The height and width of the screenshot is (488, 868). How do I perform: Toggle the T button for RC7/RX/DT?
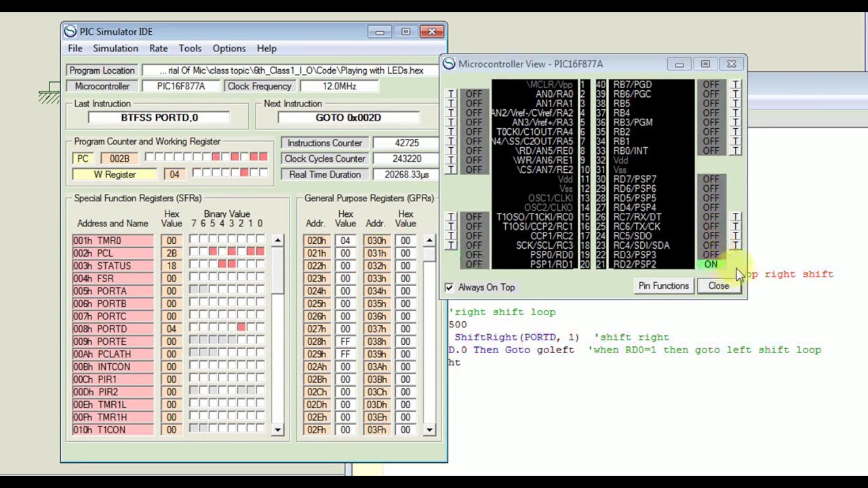click(x=736, y=217)
